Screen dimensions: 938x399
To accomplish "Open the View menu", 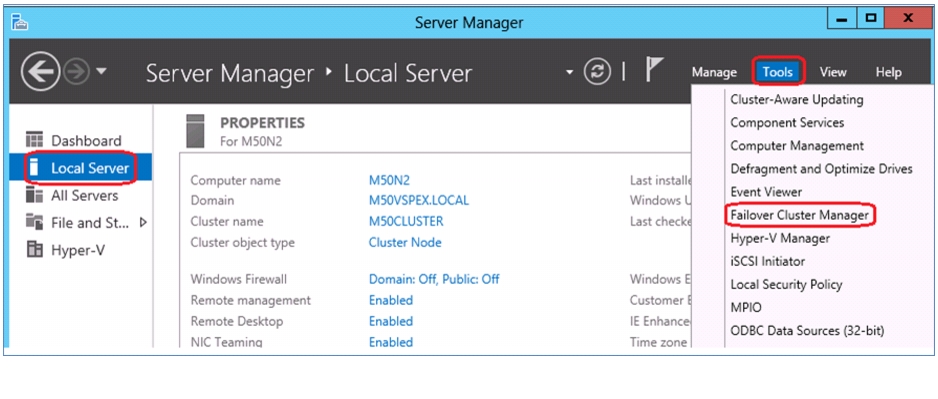I will (x=833, y=72).
